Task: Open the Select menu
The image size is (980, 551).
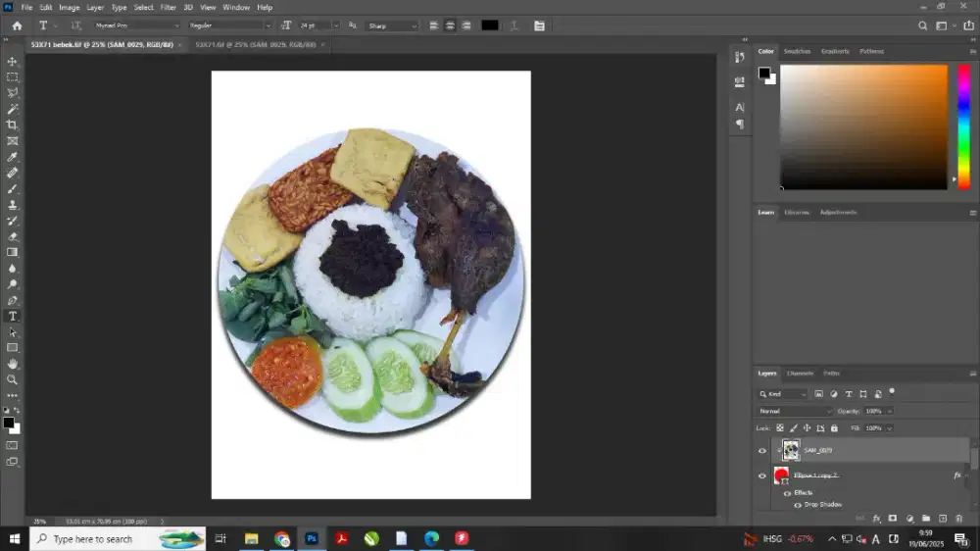Action: 143,8
